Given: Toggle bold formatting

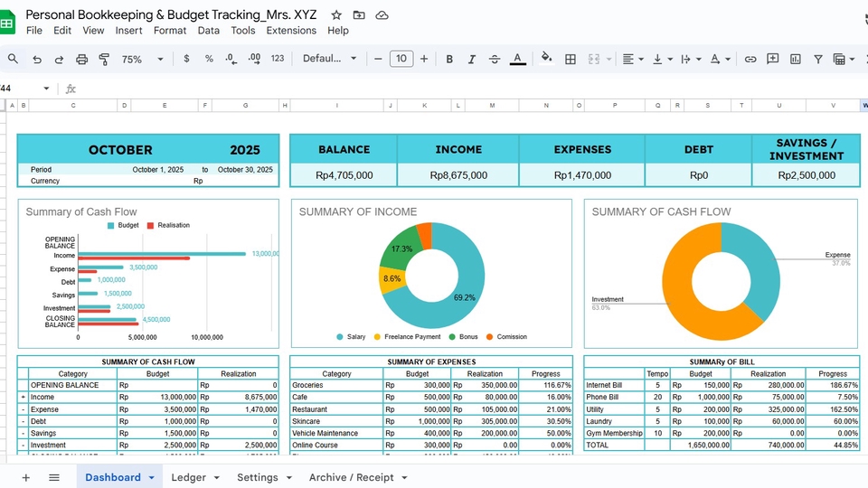Looking at the screenshot, I should pyautogui.click(x=448, y=59).
